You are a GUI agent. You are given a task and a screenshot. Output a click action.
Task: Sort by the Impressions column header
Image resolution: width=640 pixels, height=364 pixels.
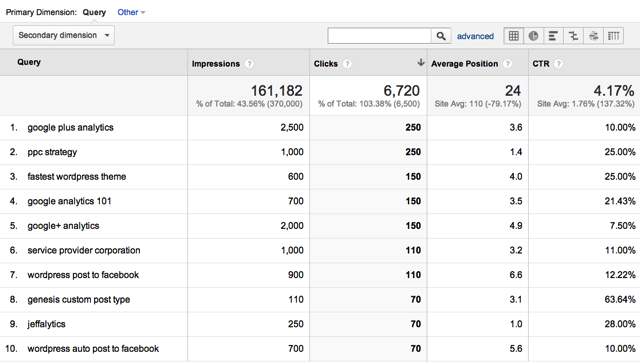pos(216,64)
